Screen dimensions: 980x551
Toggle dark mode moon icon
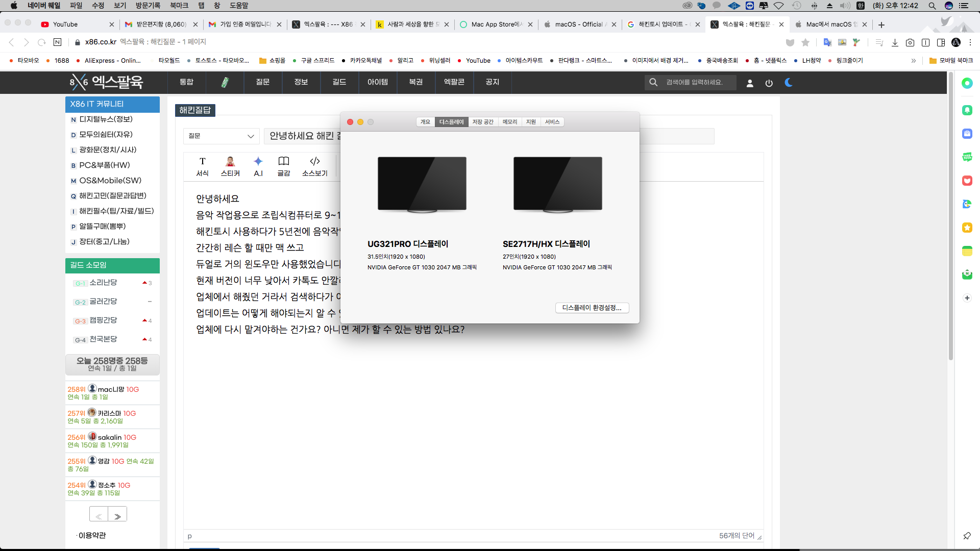tap(789, 82)
